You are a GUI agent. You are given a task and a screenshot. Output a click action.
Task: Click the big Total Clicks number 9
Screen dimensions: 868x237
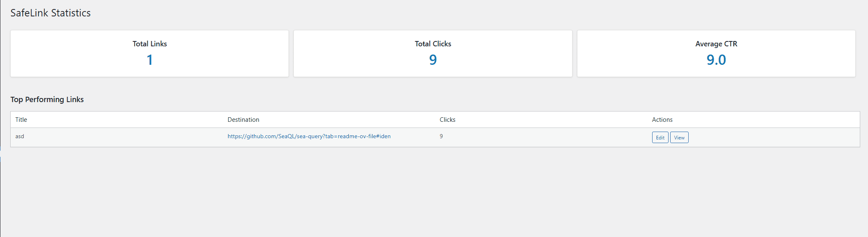[433, 60]
